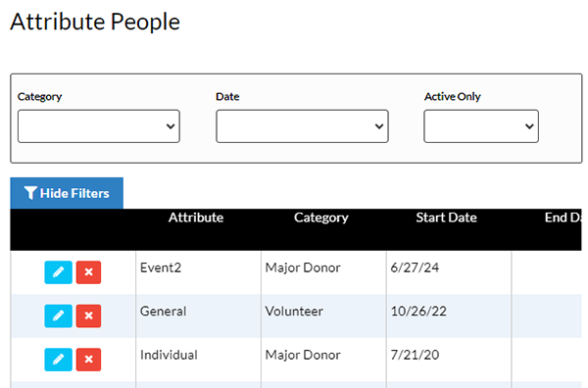This screenshot has height=388, width=588.
Task: Edit the Event2 attribute row
Action: (58, 272)
